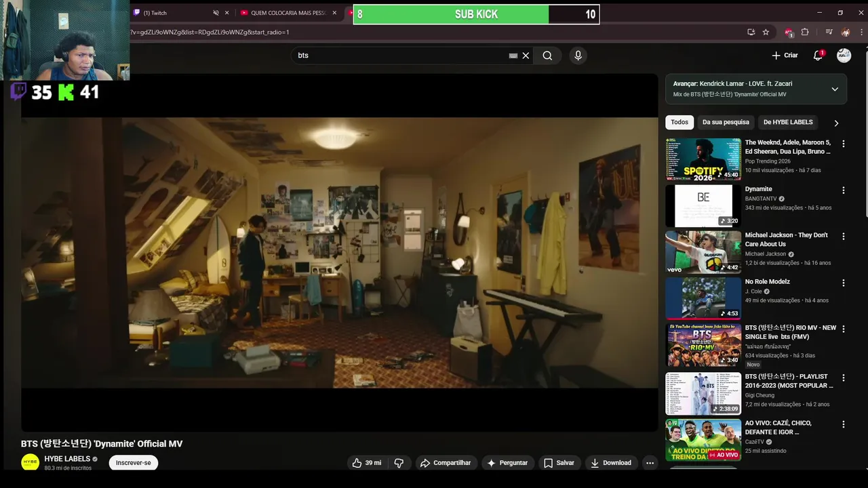Clear the YouTube search text
The image size is (868, 488).
pos(526,56)
